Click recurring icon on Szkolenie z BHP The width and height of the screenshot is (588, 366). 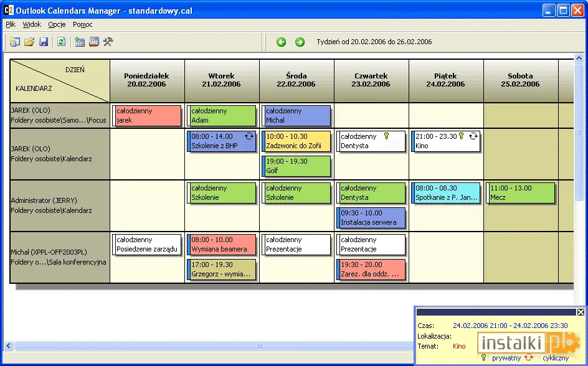[249, 136]
